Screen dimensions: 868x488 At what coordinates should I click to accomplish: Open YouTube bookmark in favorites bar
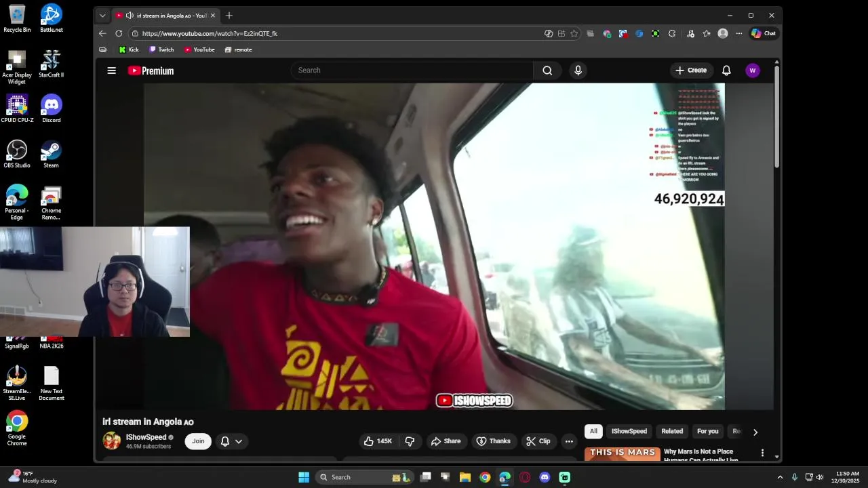199,49
